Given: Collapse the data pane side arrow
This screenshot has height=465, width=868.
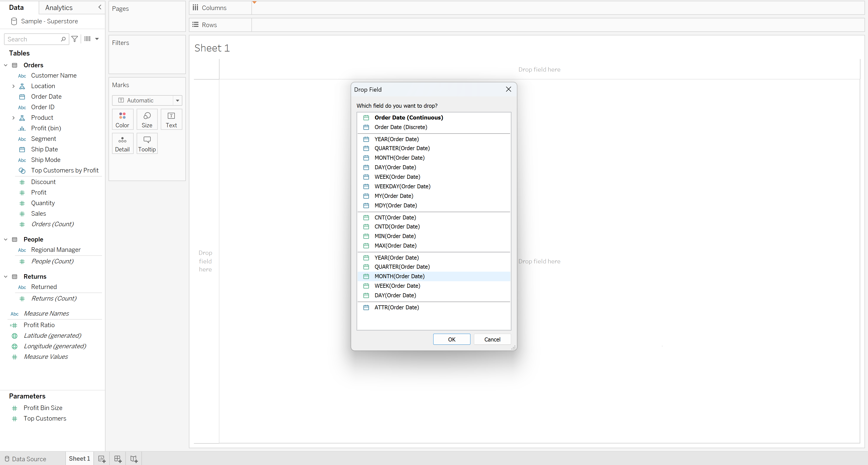Looking at the screenshot, I should coord(100,7).
